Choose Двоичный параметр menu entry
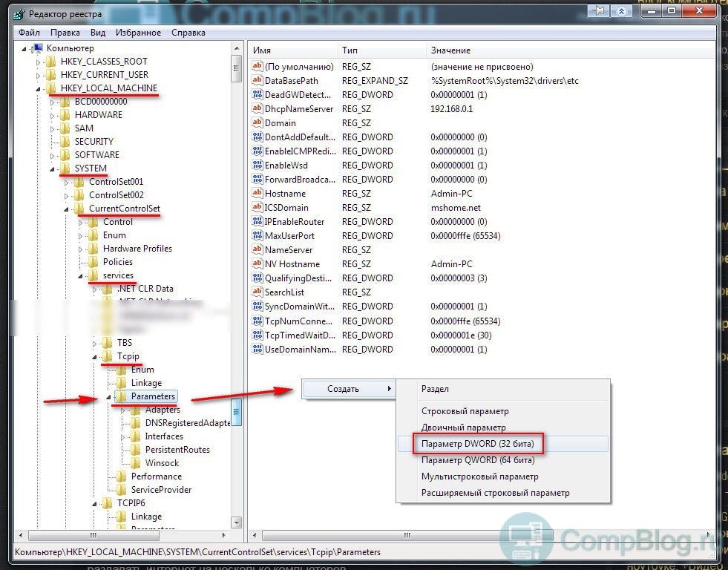The width and height of the screenshot is (728, 570). click(x=503, y=427)
